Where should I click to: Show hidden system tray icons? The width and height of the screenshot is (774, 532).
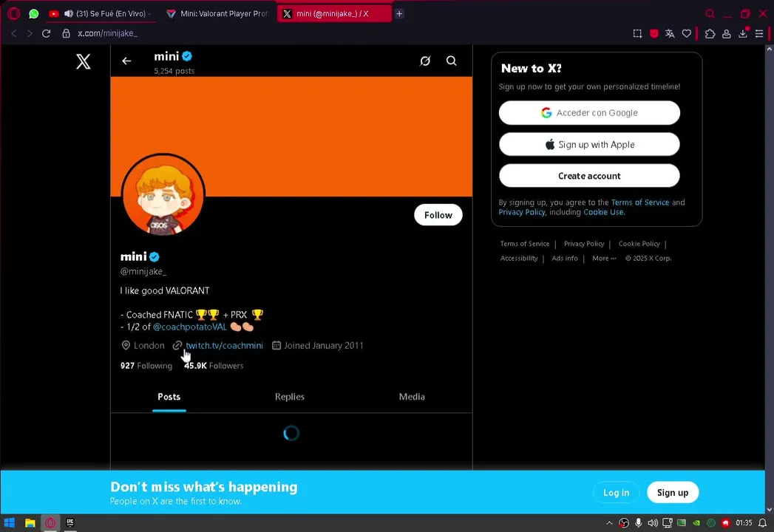[x=609, y=523]
